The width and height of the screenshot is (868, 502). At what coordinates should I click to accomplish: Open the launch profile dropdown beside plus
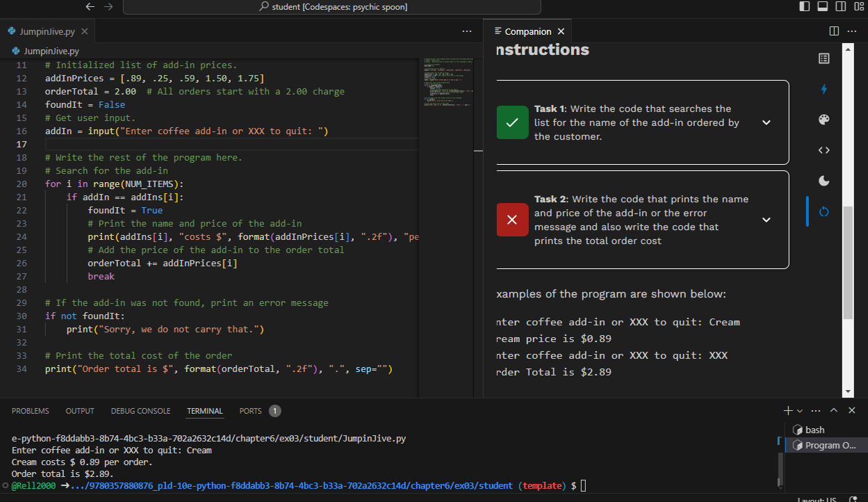coord(800,411)
